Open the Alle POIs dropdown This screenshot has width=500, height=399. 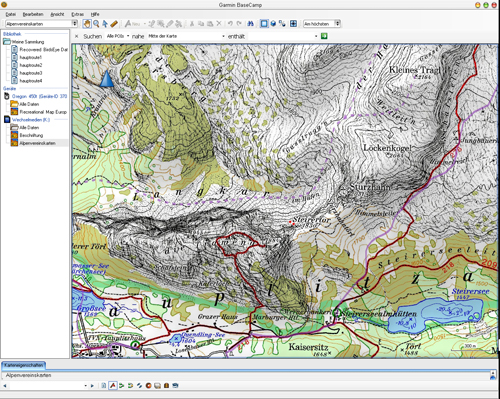118,36
